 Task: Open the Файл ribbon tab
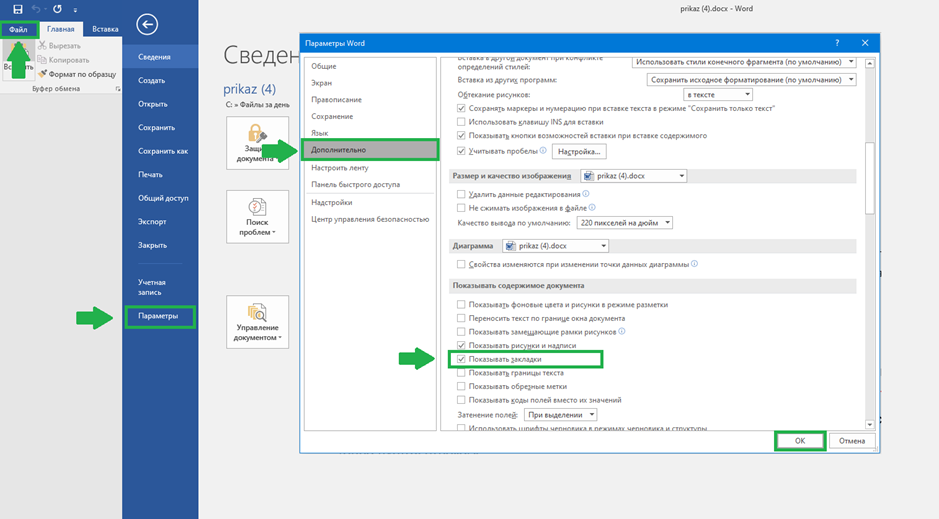(19, 29)
